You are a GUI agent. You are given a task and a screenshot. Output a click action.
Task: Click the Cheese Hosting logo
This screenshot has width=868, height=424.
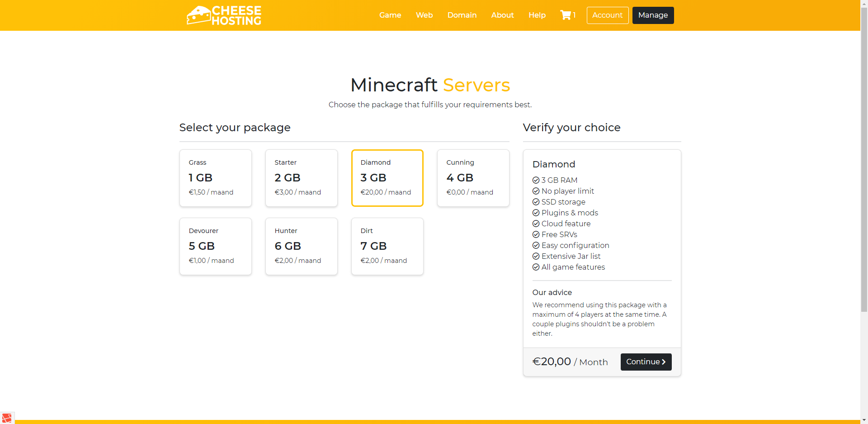point(224,15)
